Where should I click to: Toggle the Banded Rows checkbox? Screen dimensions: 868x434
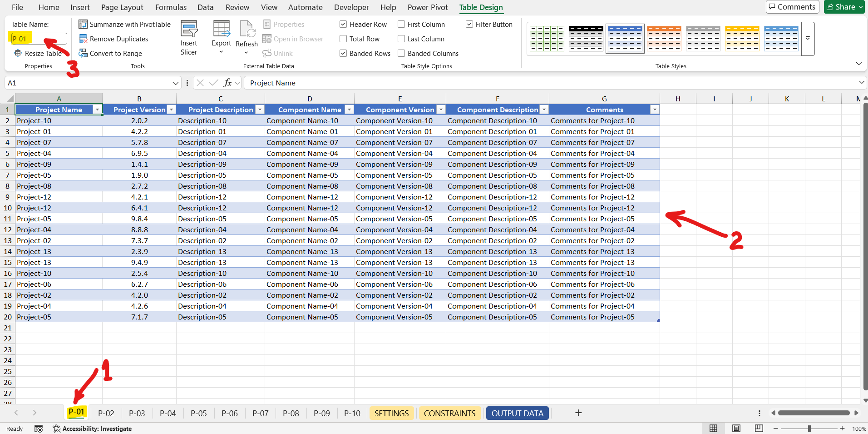(343, 53)
